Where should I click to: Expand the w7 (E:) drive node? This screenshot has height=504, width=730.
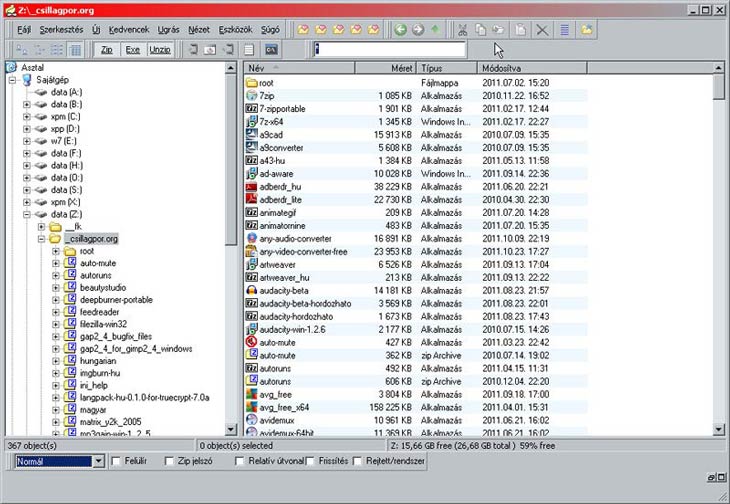tap(27, 141)
